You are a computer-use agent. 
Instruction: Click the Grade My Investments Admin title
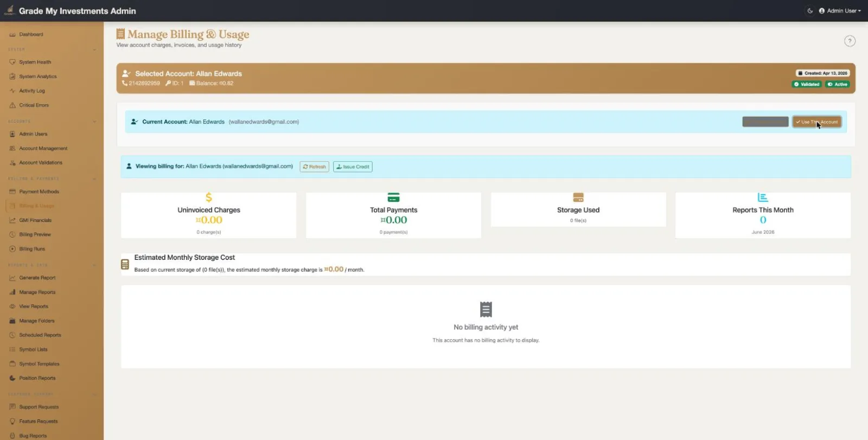(x=78, y=11)
